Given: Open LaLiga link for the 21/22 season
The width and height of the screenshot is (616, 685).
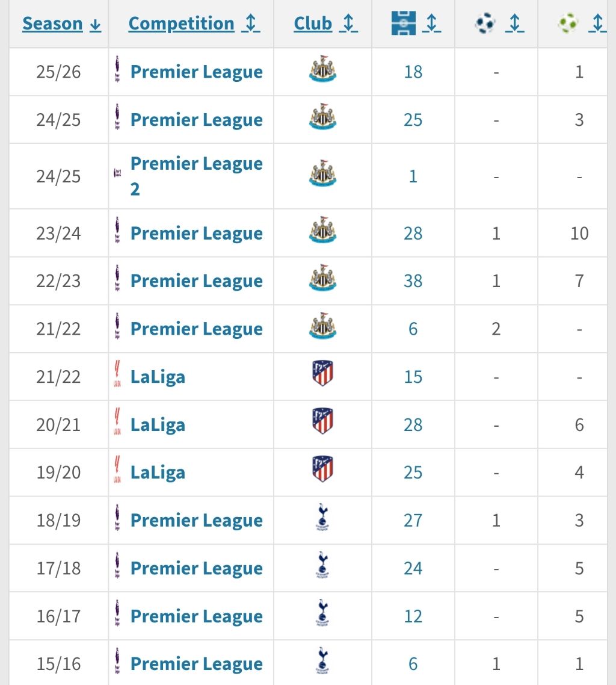Looking at the screenshot, I should point(158,377).
